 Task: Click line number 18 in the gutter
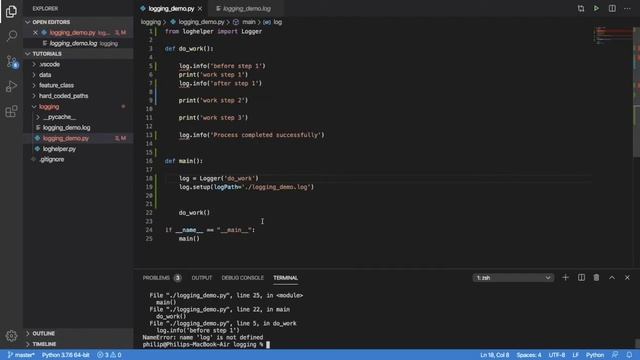click(x=149, y=178)
